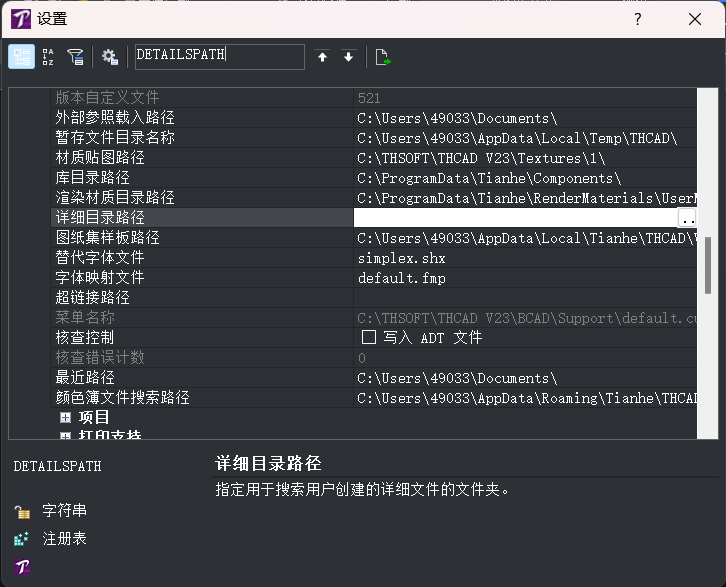Click the THCAD logo in the title bar
This screenshot has width=726, height=587.
(x=21, y=19)
